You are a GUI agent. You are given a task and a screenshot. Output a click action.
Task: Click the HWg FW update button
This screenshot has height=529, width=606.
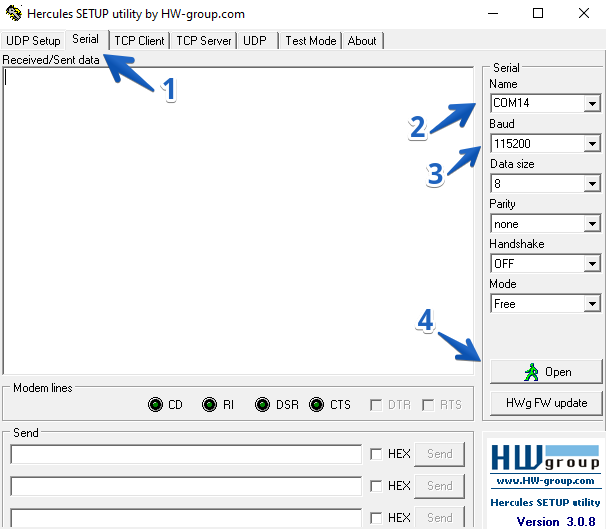tap(546, 403)
